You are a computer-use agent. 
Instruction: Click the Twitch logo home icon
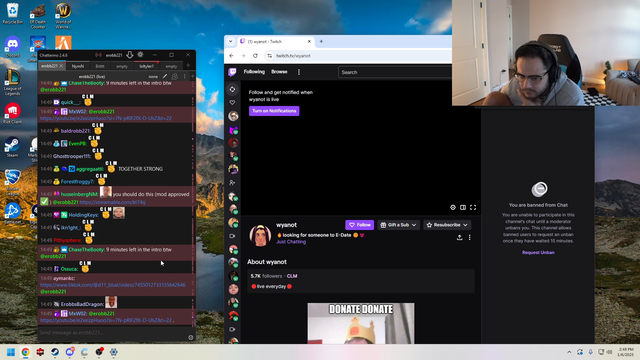[232, 72]
